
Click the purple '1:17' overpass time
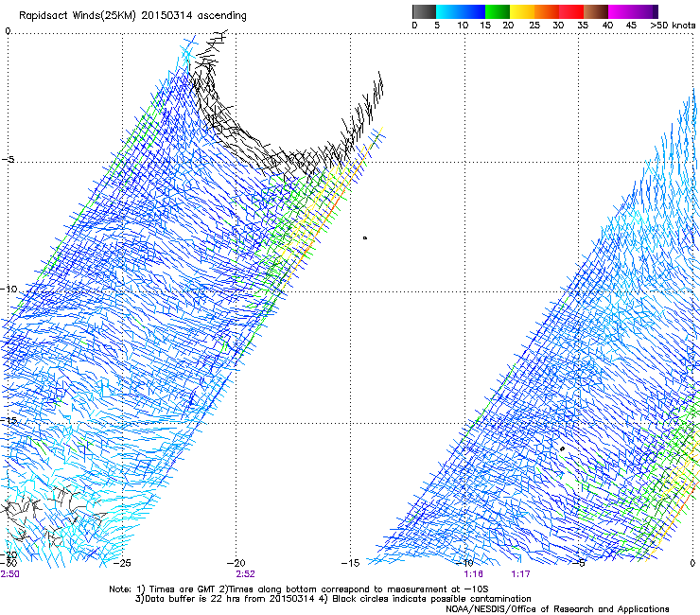[520, 574]
